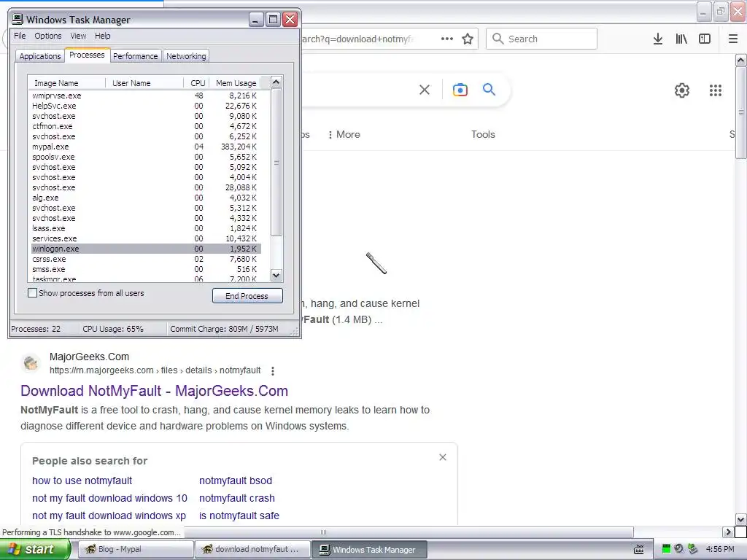Open MajorGeeks result three-dot options
The width and height of the screenshot is (747, 560).
tap(273, 370)
